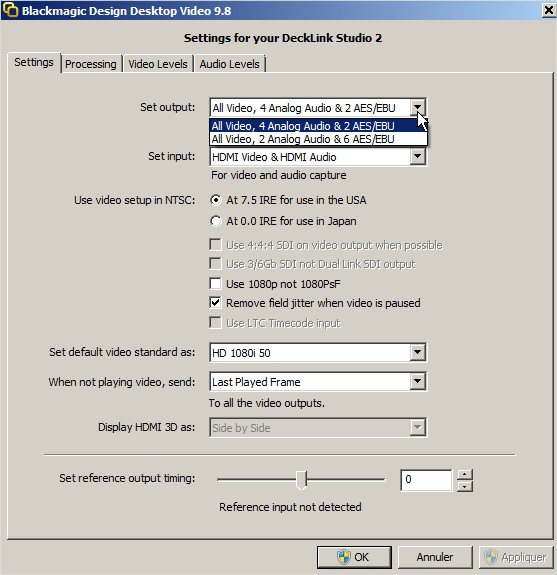Viewport: 557px width, 575px height.
Task: Switch to the Processing tab
Action: click(x=91, y=64)
